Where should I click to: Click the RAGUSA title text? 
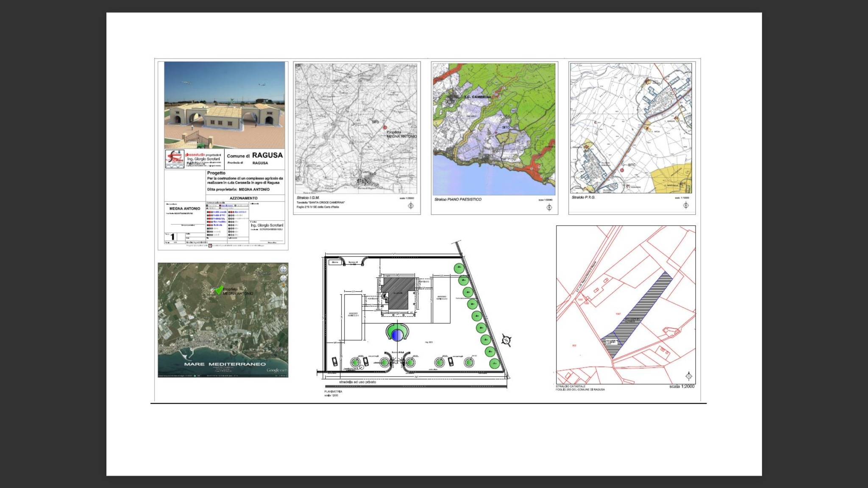click(x=267, y=155)
